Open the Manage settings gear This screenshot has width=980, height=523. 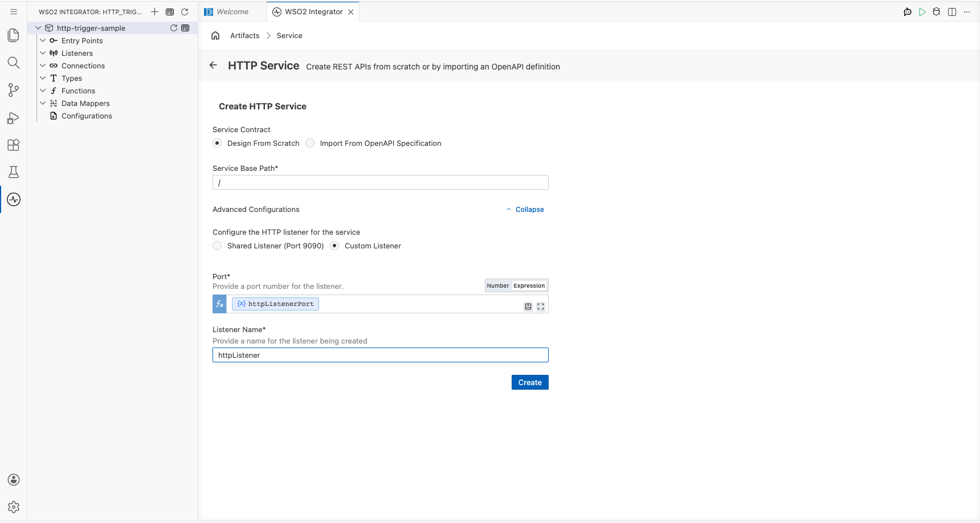[x=14, y=507]
